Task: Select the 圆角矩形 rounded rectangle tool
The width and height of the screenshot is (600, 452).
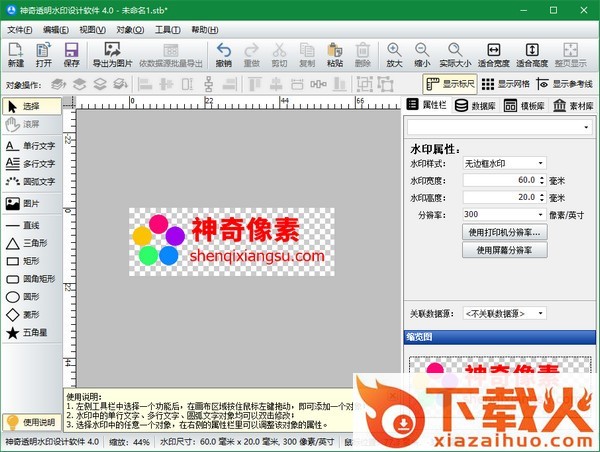Action: 31,279
